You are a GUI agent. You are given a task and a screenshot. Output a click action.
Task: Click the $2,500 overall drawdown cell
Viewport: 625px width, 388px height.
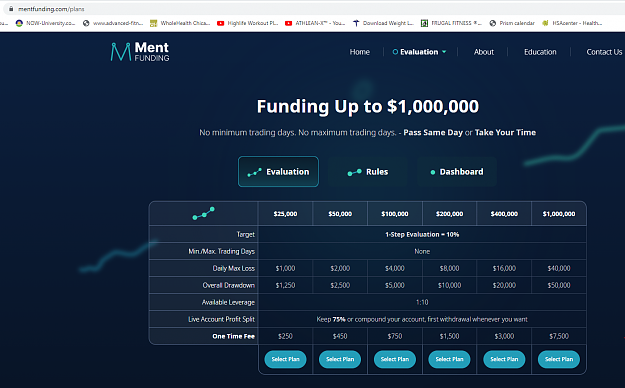[340, 285]
